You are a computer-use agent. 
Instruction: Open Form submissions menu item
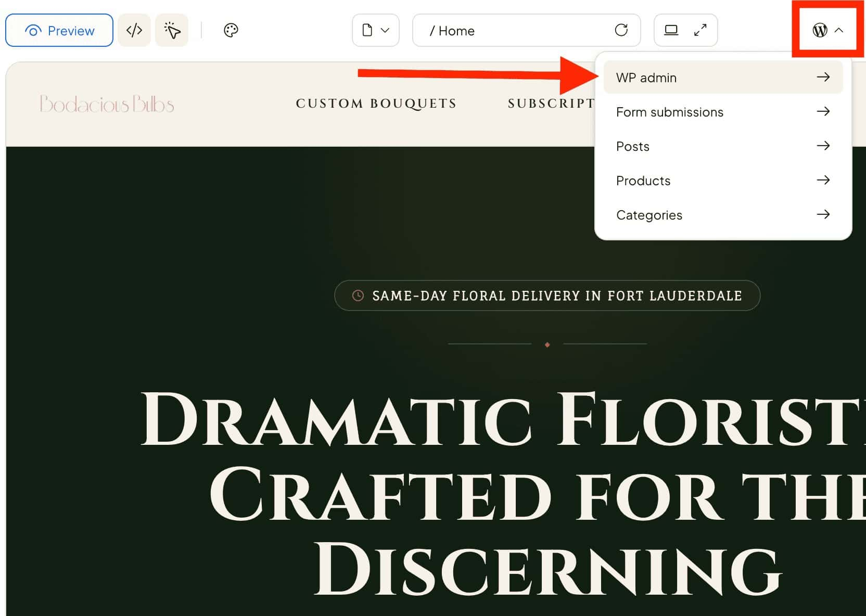click(723, 112)
